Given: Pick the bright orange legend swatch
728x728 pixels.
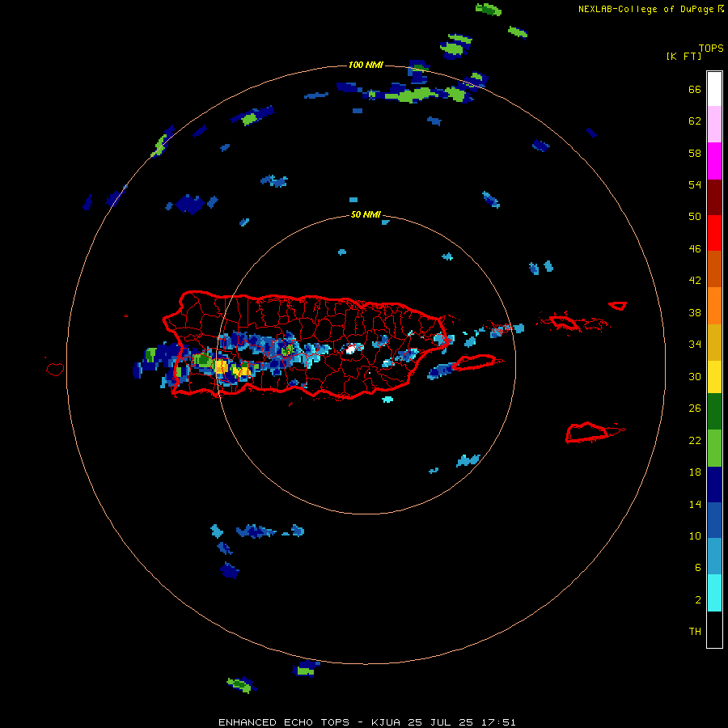Looking at the screenshot, I should point(714,306).
